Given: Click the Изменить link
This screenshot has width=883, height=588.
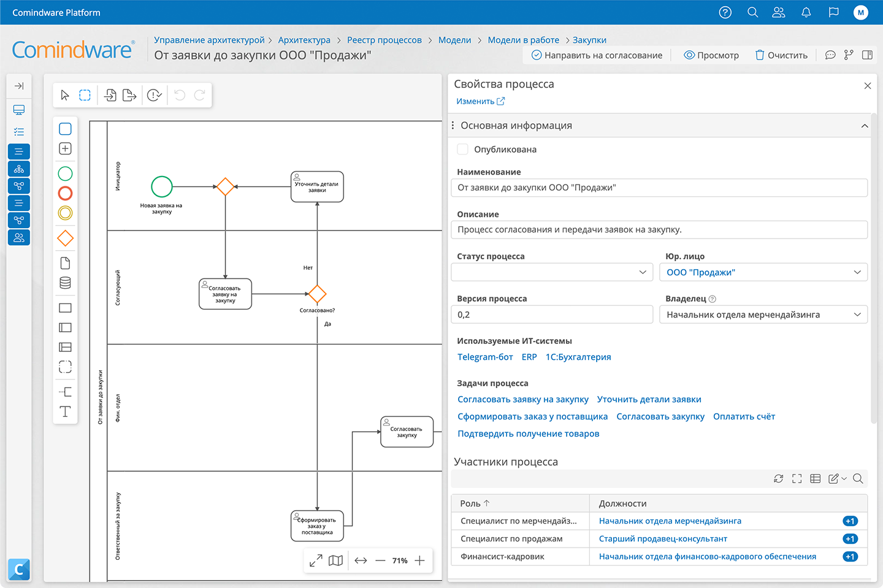Looking at the screenshot, I should pos(480,101).
